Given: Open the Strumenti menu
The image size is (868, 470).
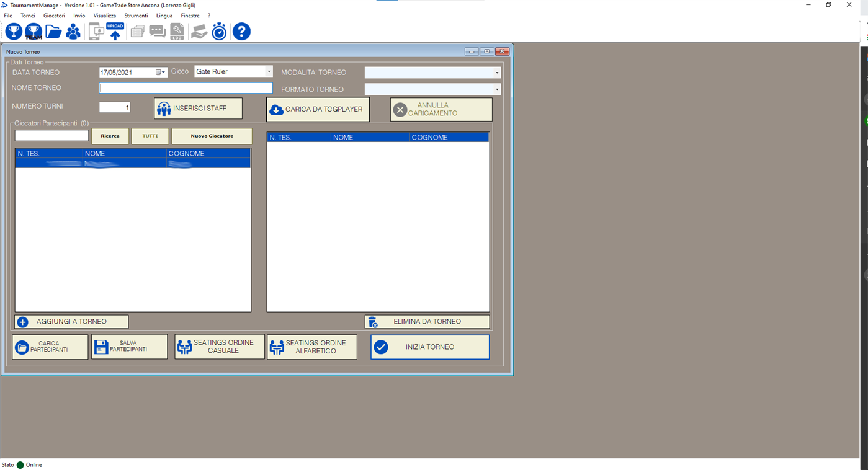Looking at the screenshot, I should (136, 16).
